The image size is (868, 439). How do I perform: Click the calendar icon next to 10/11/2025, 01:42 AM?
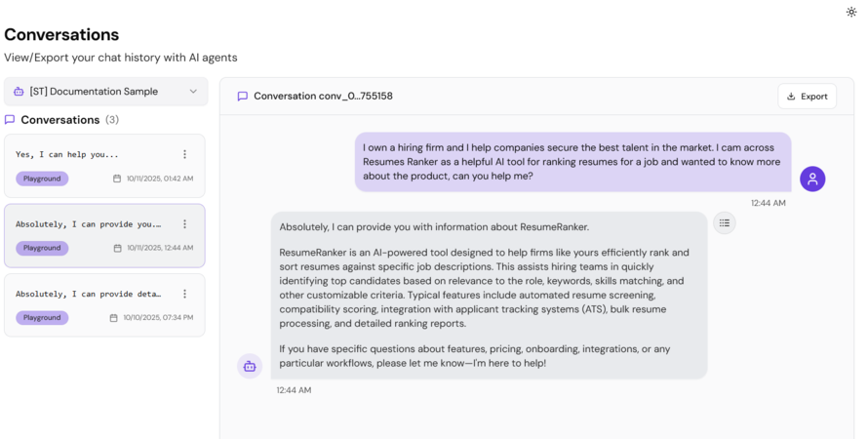(x=117, y=179)
